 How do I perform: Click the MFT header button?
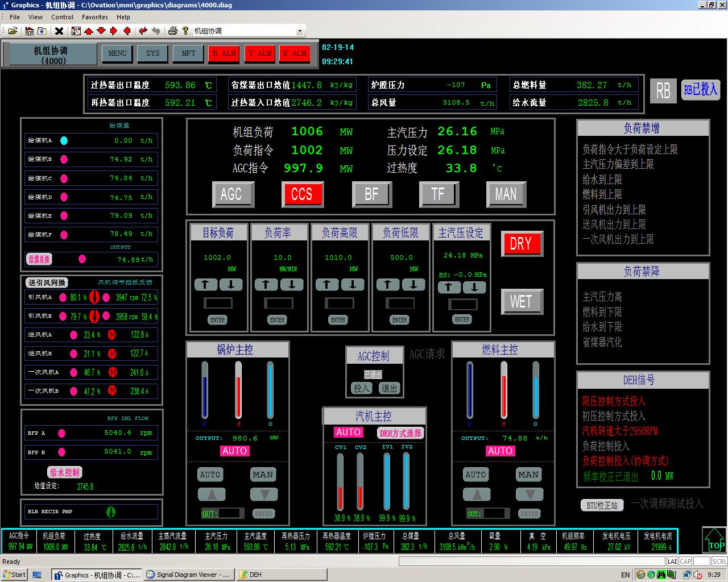(x=188, y=53)
